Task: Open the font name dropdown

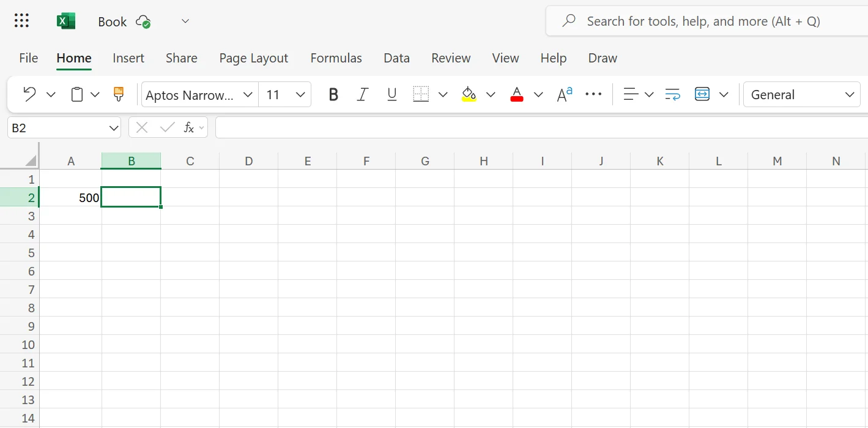Action: tap(247, 94)
